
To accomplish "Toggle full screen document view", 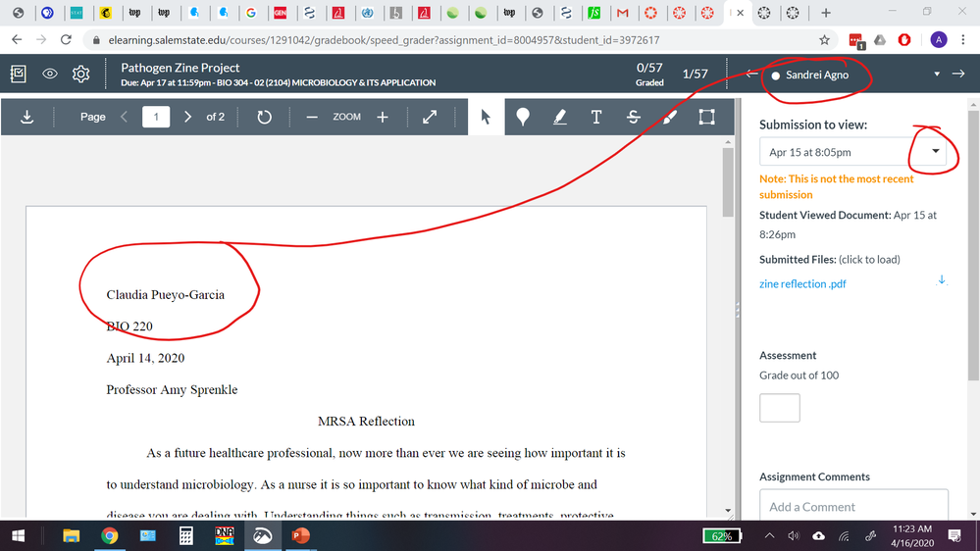I will (430, 117).
